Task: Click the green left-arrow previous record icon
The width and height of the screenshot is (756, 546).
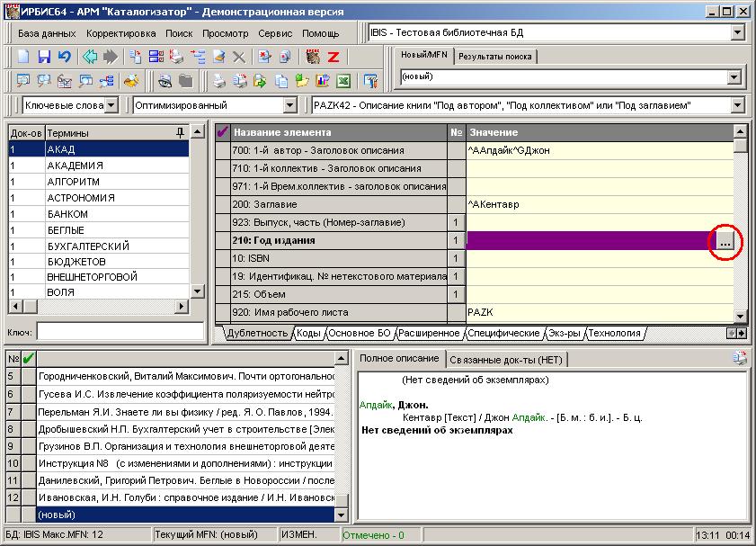Action: (x=90, y=57)
